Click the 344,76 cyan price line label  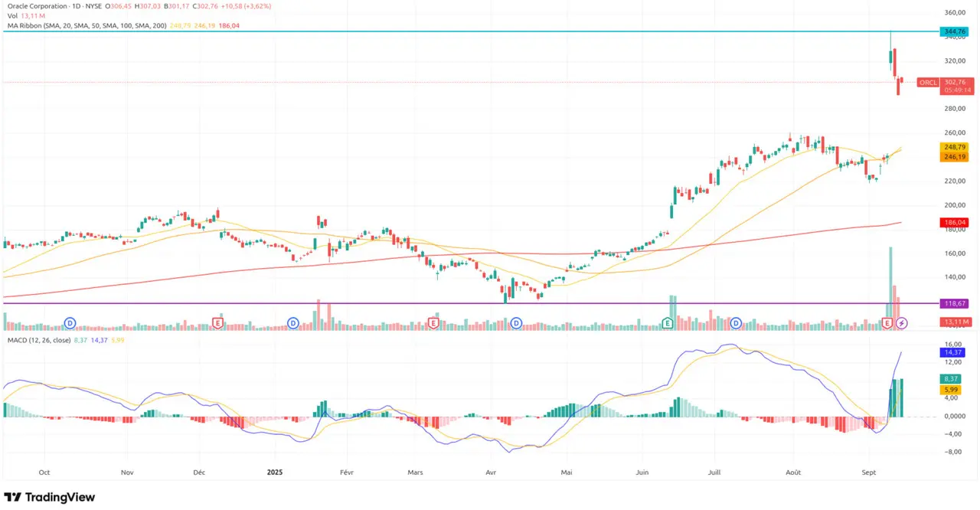(x=954, y=32)
